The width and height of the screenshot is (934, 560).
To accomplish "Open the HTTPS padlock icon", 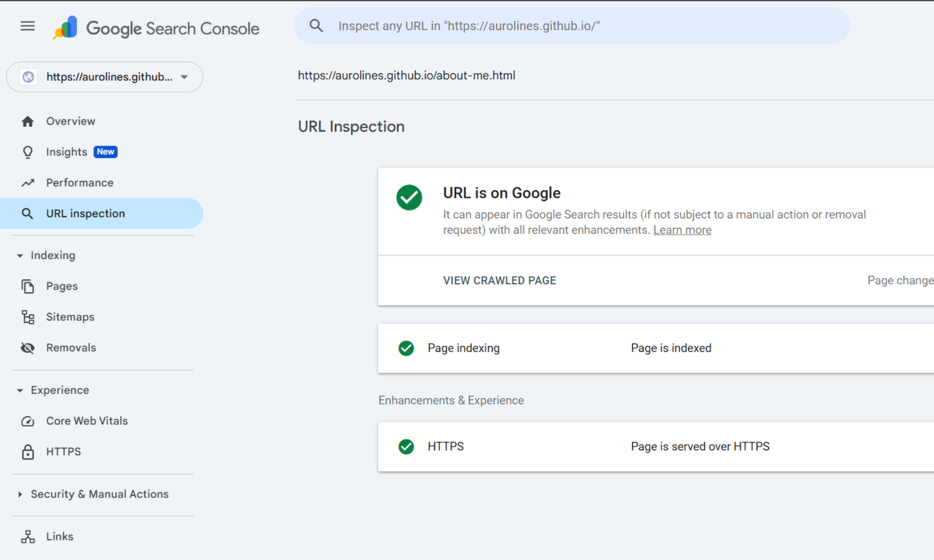I will click(x=28, y=451).
